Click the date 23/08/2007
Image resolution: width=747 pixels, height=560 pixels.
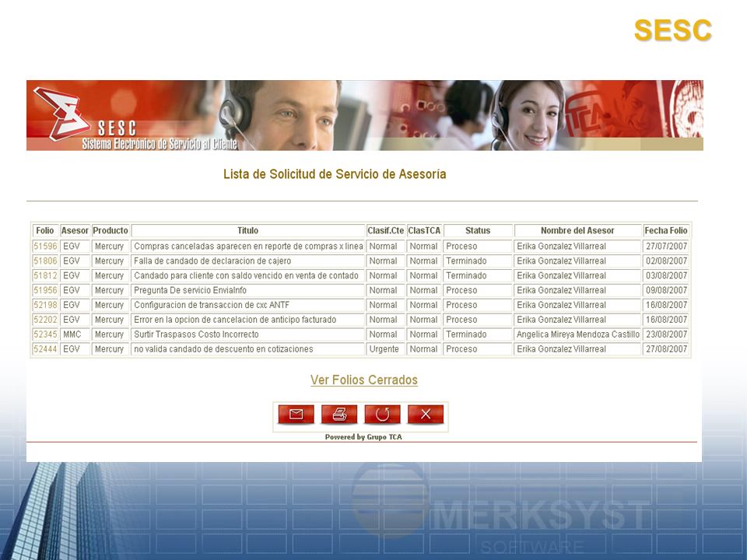pyautogui.click(x=667, y=334)
